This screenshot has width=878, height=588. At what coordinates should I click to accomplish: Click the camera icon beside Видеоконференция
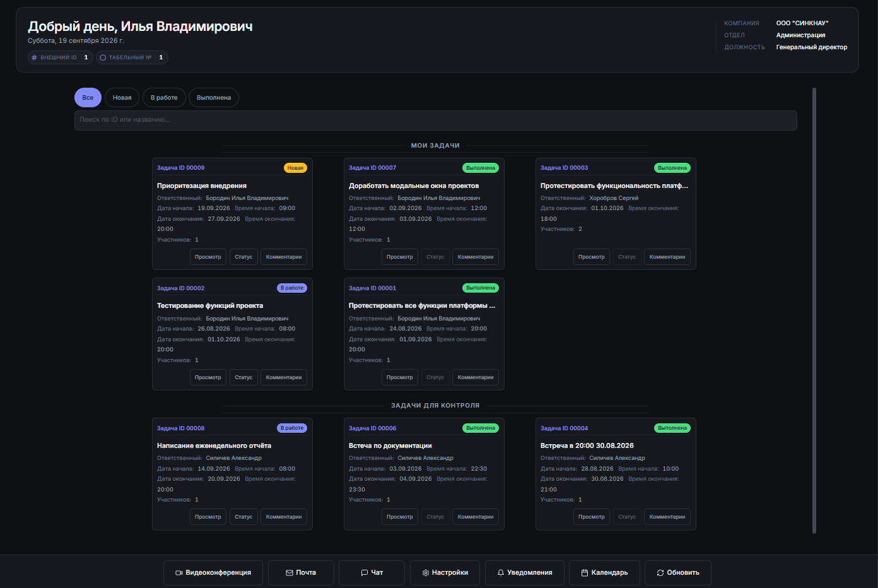(x=179, y=573)
